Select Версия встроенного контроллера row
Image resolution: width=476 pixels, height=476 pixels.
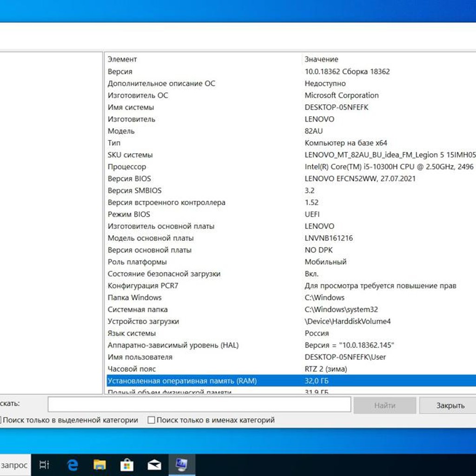pyautogui.click(x=291, y=203)
